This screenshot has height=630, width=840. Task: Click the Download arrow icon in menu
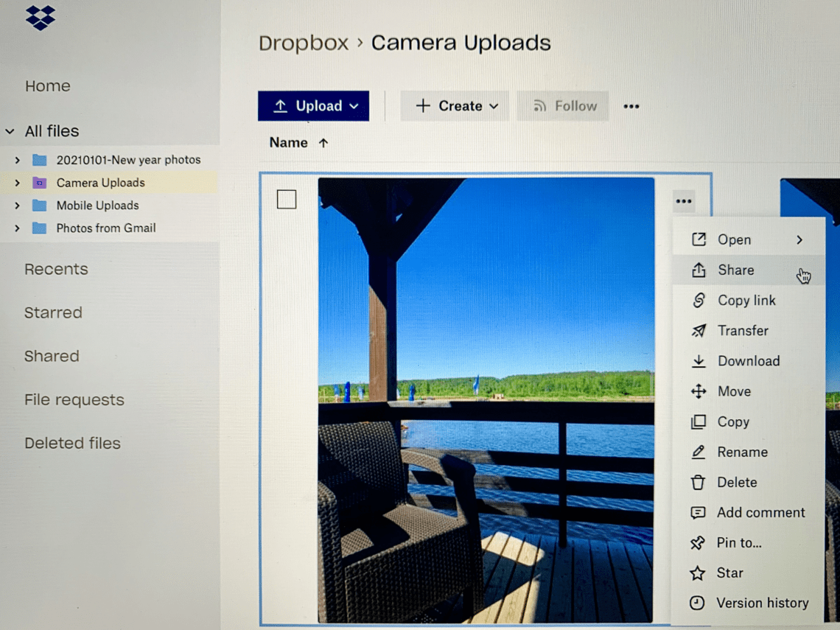coord(699,361)
